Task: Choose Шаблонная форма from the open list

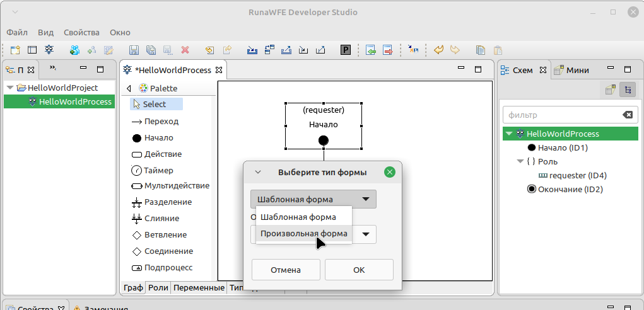Action: click(304, 217)
